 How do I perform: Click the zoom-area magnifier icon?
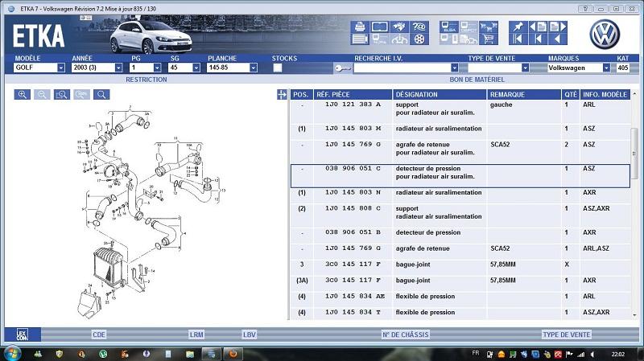click(x=62, y=95)
